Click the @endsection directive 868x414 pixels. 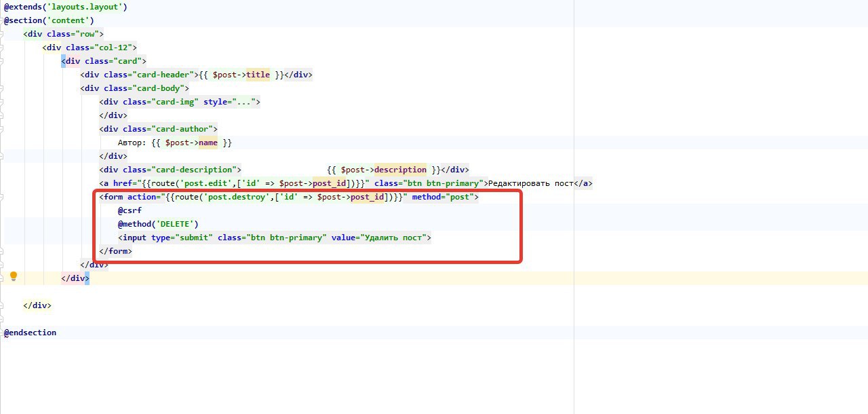31,333
